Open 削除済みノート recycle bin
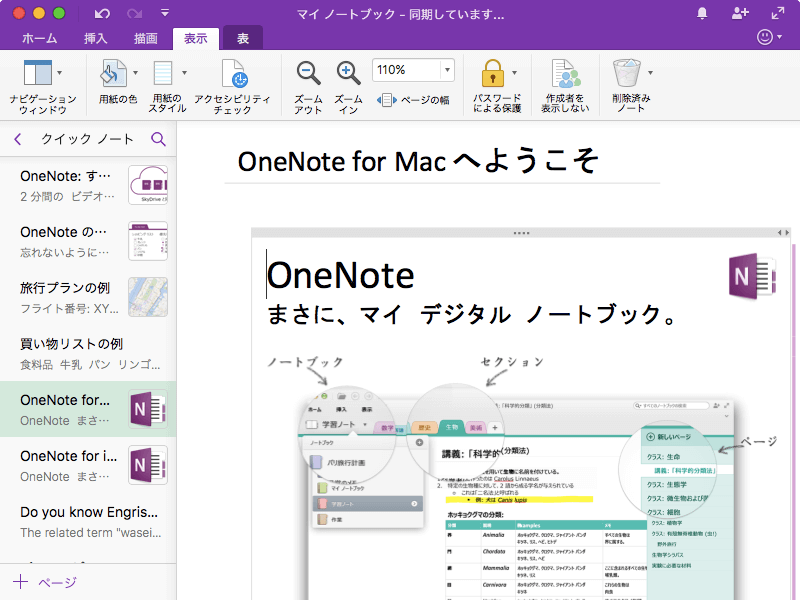Image resolution: width=800 pixels, height=600 pixels. point(627,73)
